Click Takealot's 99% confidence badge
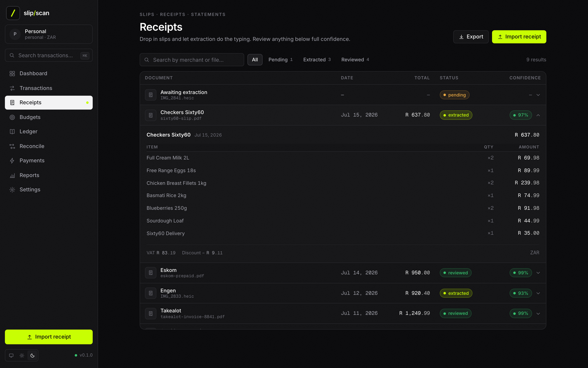Viewport: 588px width, 368px height. (521, 313)
